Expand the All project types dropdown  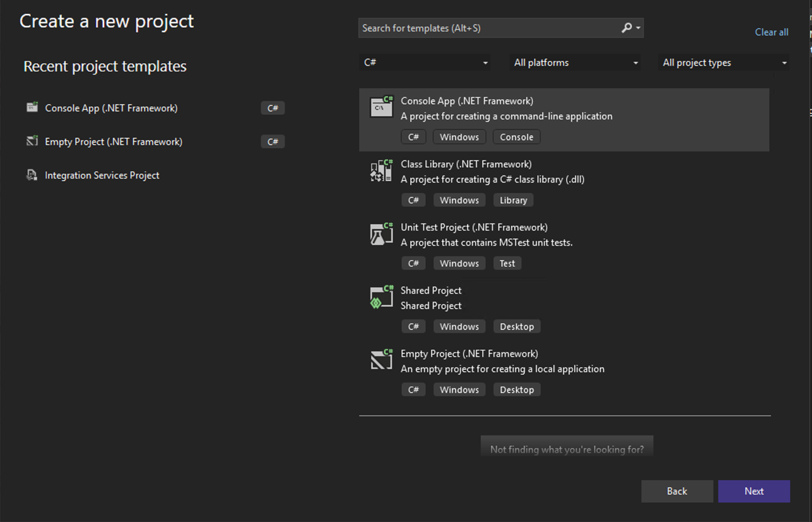tap(724, 62)
